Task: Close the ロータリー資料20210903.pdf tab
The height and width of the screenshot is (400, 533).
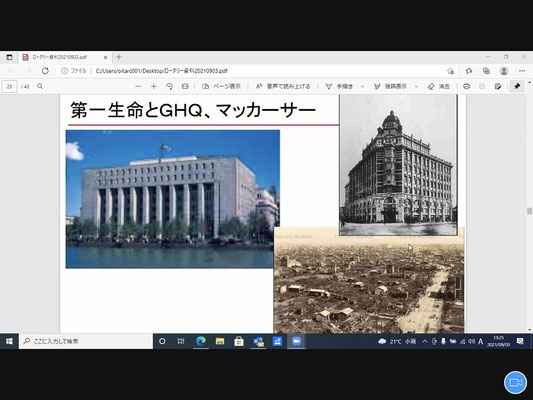Action: click(105, 57)
